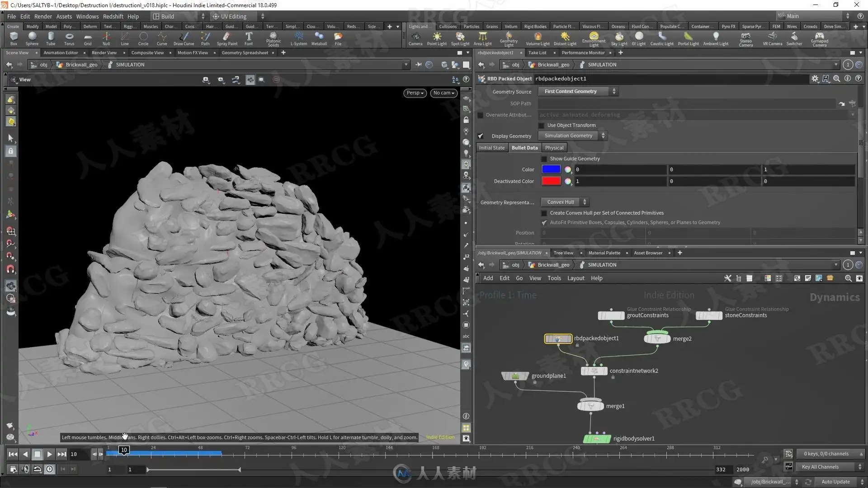Viewport: 868px width, 488px height.
Task: Switch to the Physical tab
Action: [x=554, y=148]
